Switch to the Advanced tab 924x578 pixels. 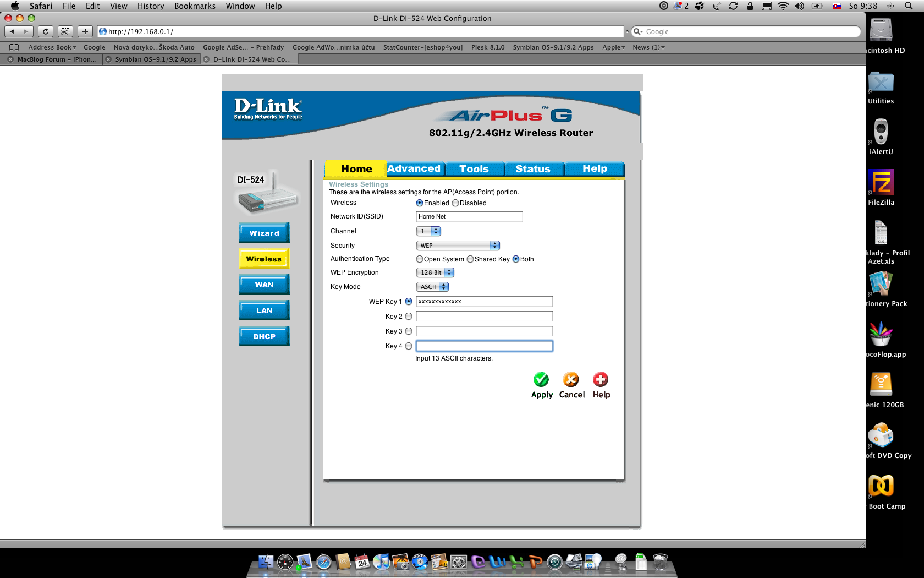click(414, 168)
